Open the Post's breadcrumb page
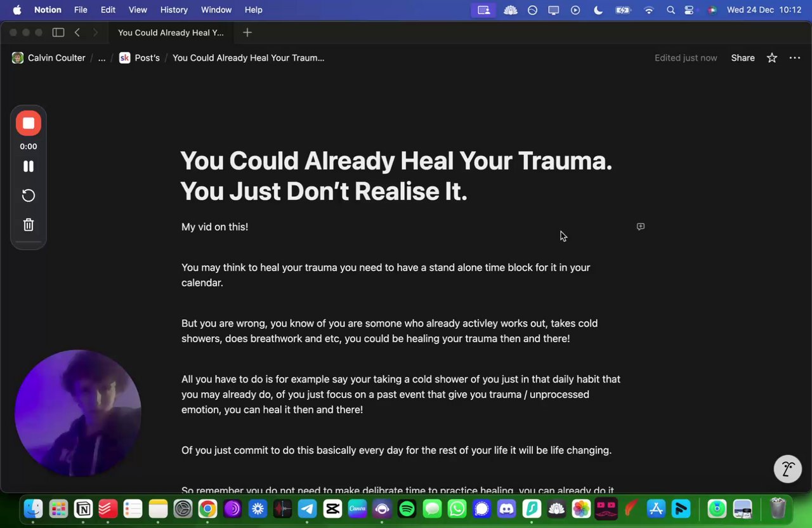 (140, 58)
